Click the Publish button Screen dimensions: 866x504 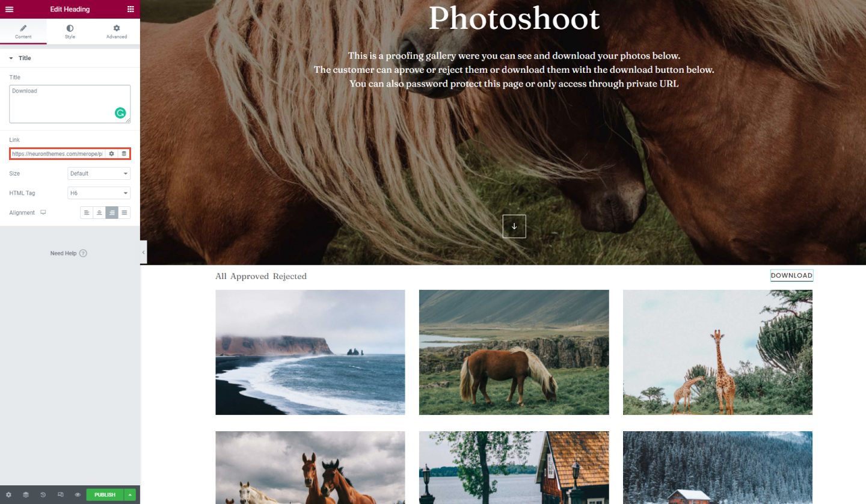(x=105, y=495)
